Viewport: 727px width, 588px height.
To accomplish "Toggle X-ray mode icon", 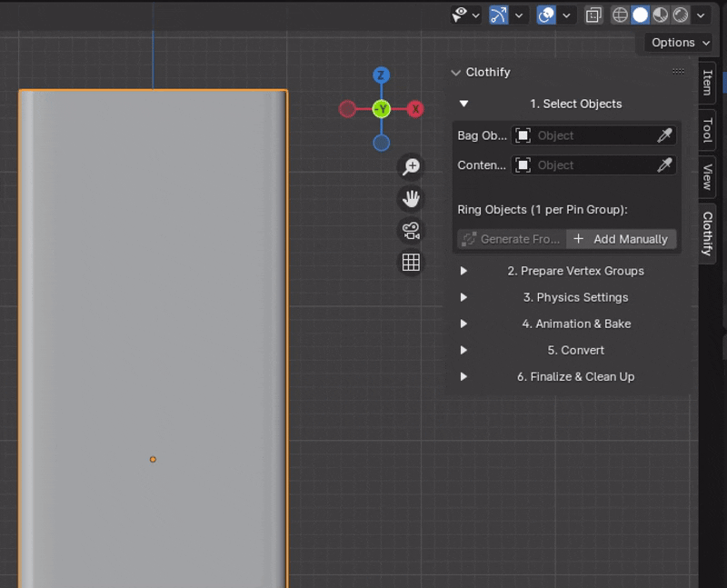I will coord(593,15).
